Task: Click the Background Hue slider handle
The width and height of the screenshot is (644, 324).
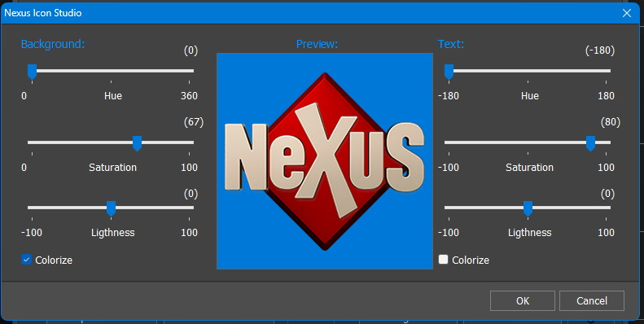Action: 32,72
